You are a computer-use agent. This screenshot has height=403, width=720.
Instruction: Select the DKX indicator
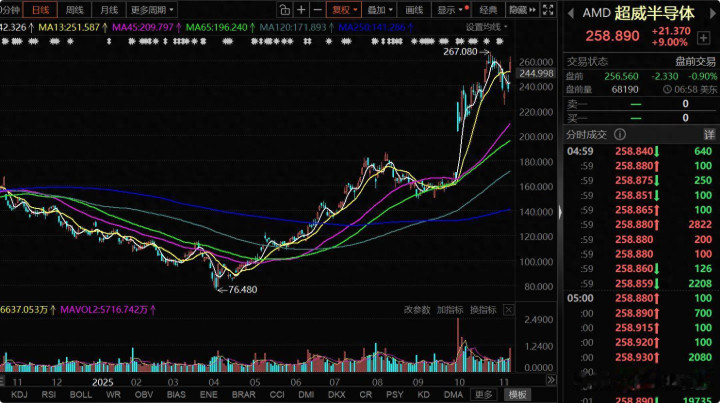coord(337,394)
